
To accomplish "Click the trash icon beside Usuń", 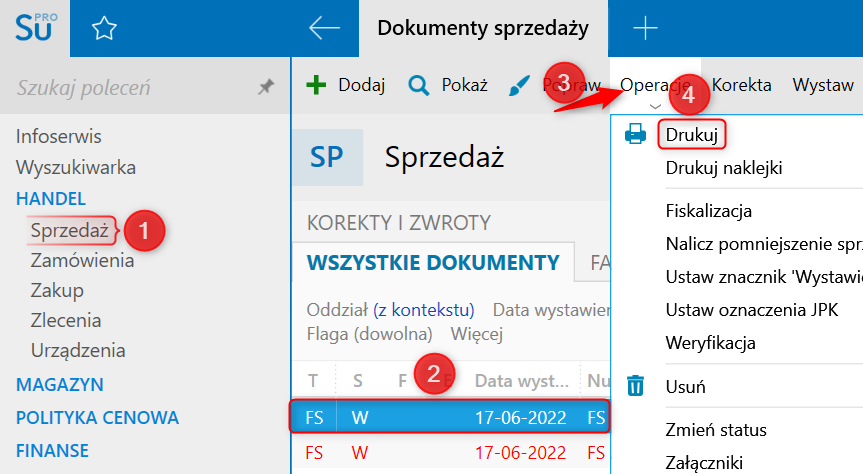I will 635,386.
